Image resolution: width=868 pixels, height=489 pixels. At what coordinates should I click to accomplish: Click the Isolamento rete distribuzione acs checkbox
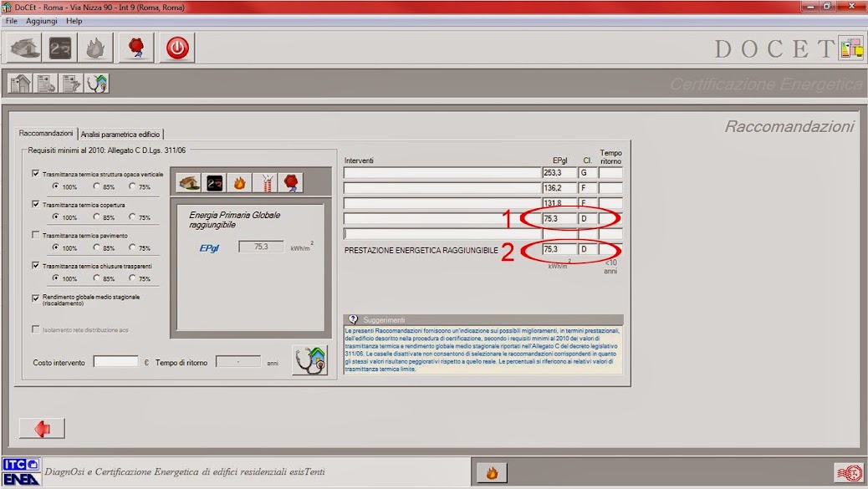pyautogui.click(x=35, y=329)
